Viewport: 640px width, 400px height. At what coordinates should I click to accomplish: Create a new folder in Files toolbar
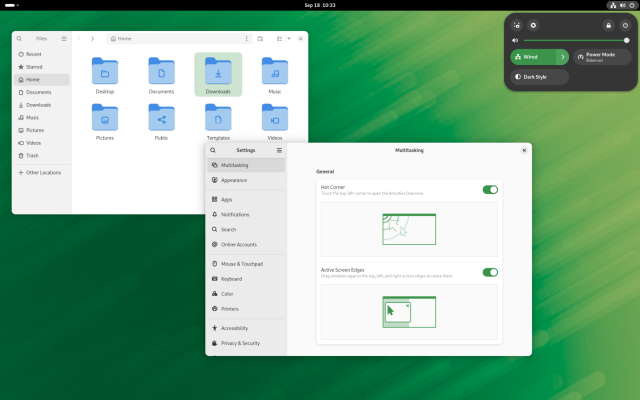(260, 38)
